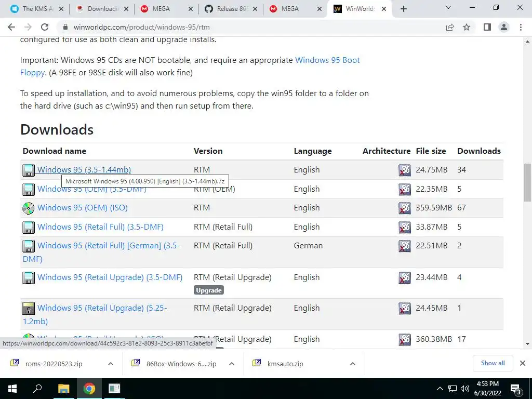The height and width of the screenshot is (399, 532).
Task: Open the notification center icon
Action: click(x=516, y=389)
